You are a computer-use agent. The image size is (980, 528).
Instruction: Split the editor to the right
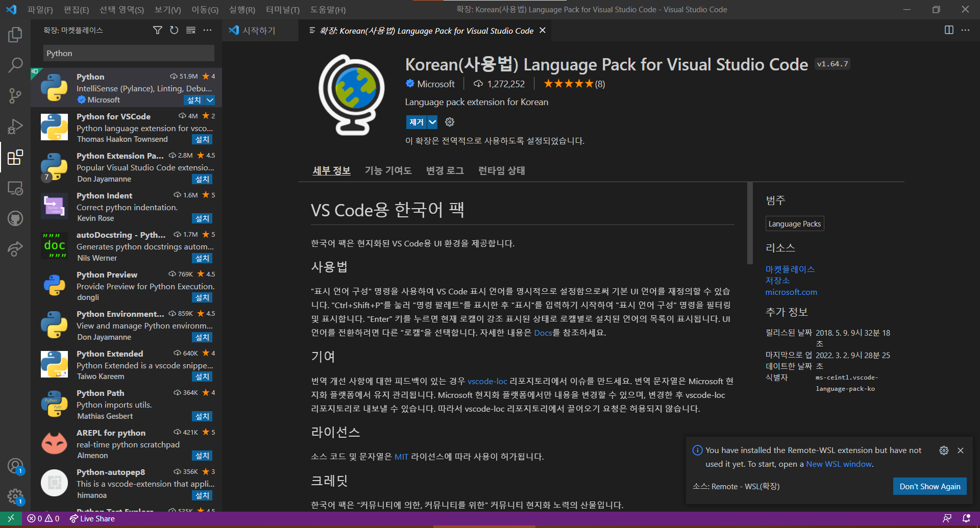[949, 30]
